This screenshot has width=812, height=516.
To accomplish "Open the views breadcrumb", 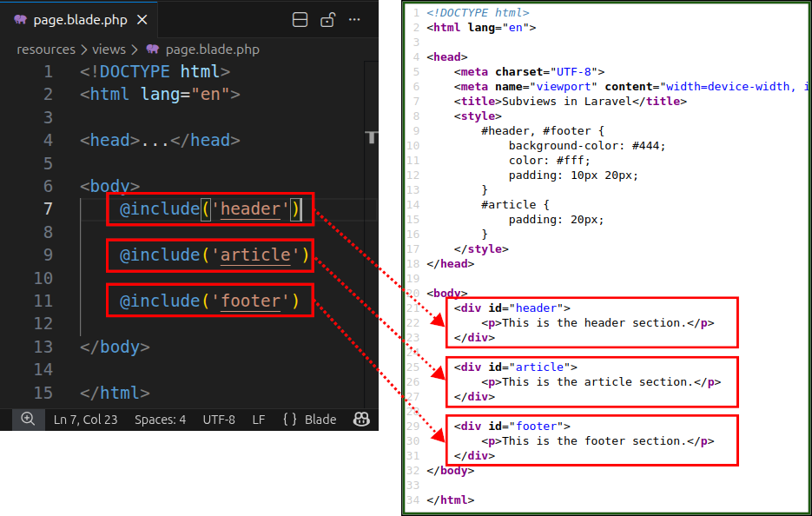I will (x=109, y=50).
